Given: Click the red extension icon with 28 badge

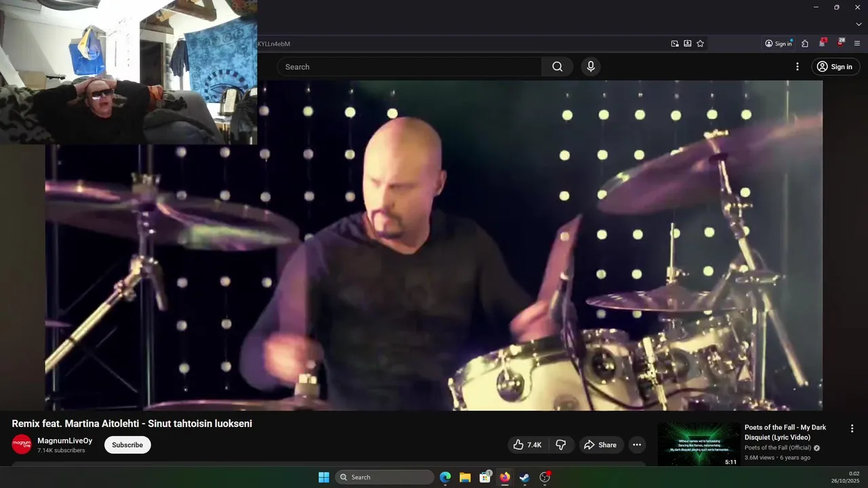Looking at the screenshot, I should point(841,43).
